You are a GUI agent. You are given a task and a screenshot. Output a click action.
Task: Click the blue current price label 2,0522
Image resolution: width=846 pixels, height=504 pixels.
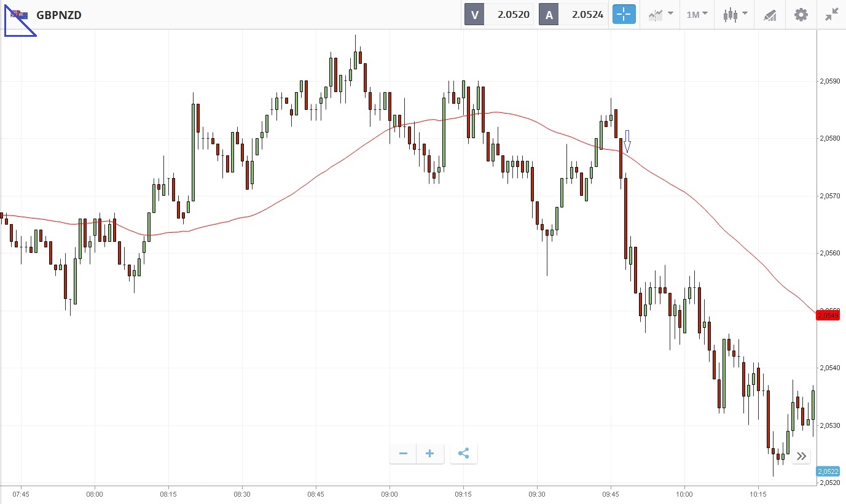[828, 471]
